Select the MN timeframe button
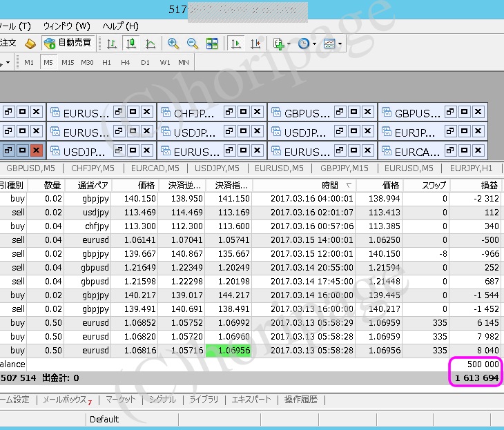The height and width of the screenshot is (430, 504). pyautogui.click(x=184, y=62)
